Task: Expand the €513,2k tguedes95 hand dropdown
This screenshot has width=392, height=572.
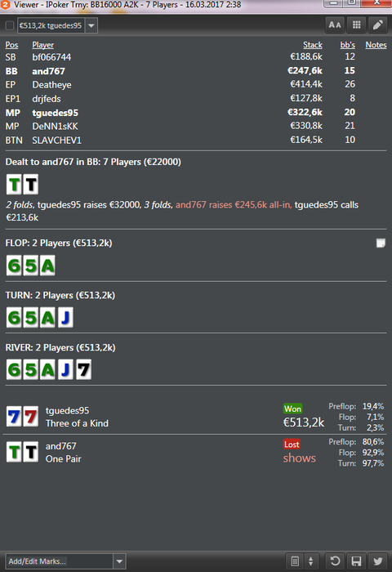Action: click(x=91, y=25)
